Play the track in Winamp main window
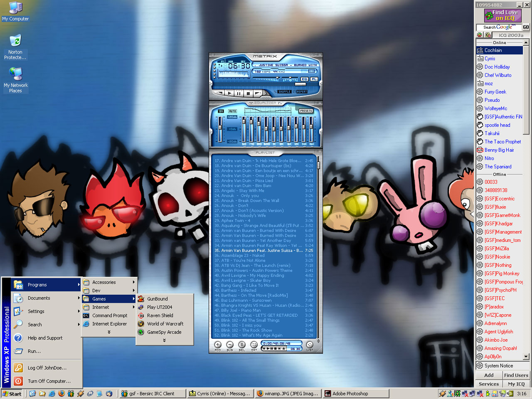The image size is (532, 399). point(230,94)
